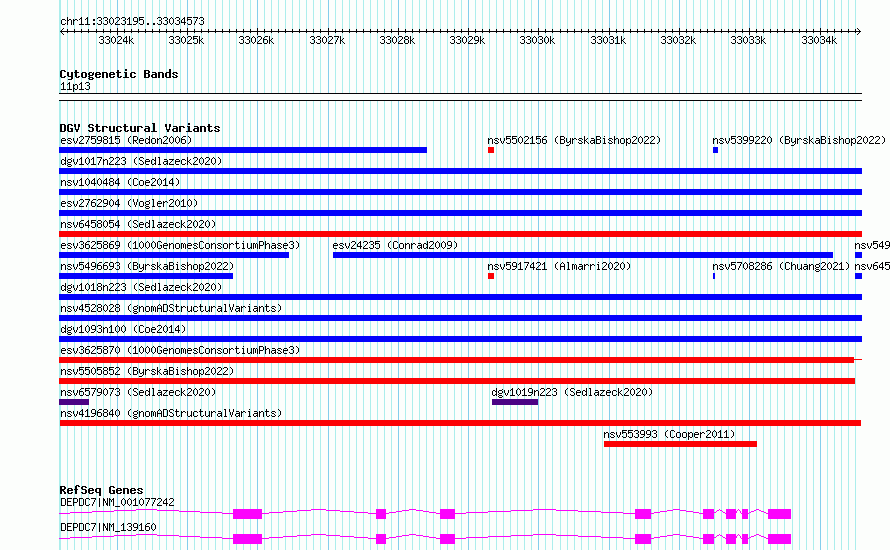Open the dgv1018n223 (Sedlazeck2020) blue bar

(460, 297)
